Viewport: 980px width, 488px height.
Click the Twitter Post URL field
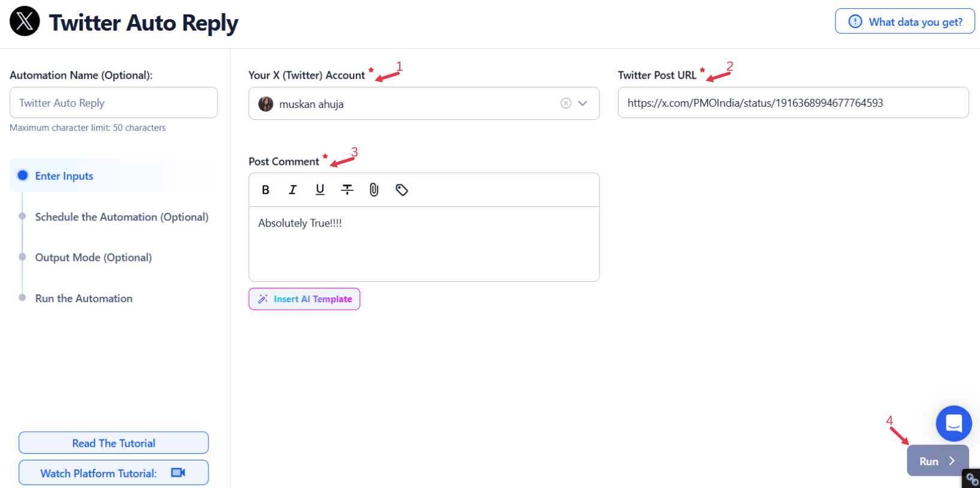click(x=792, y=103)
